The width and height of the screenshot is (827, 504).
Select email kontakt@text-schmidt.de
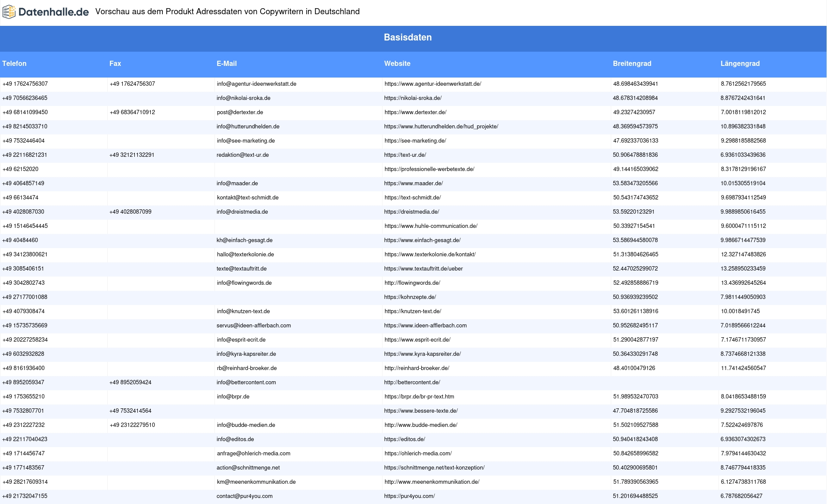point(248,198)
